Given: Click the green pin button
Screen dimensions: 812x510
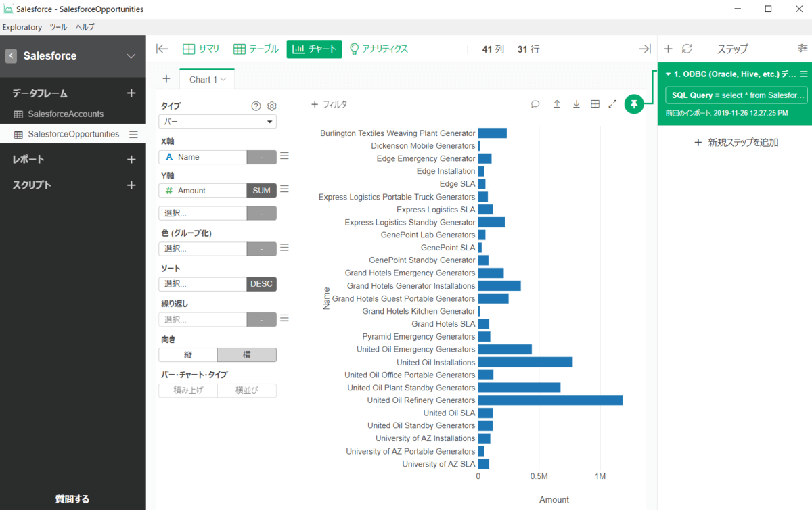Looking at the screenshot, I should pos(634,104).
